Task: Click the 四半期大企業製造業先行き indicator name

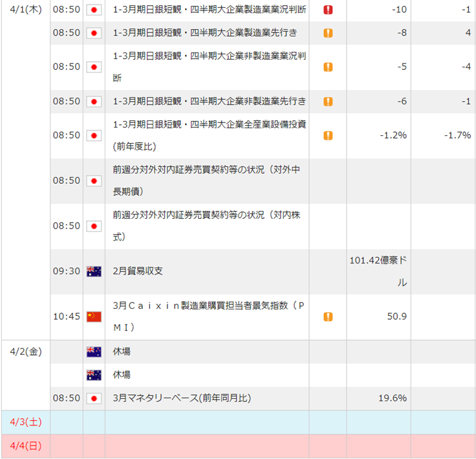Action: (x=205, y=33)
